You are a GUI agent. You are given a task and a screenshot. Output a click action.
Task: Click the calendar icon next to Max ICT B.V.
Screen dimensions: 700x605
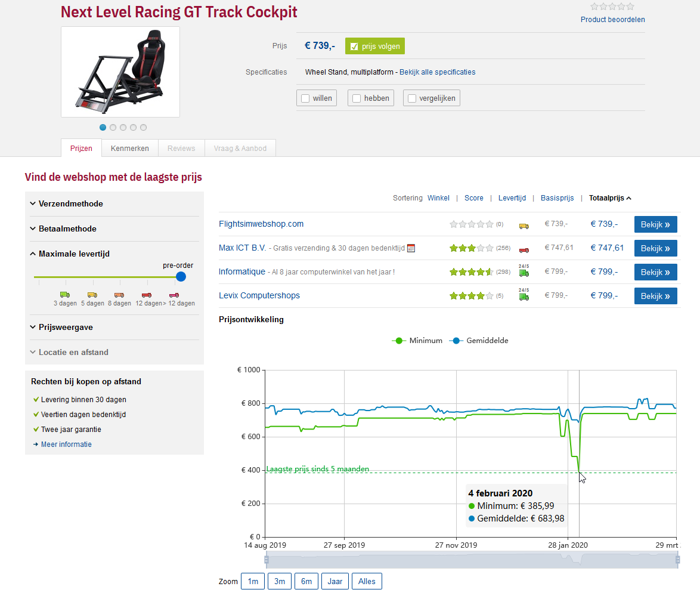tap(411, 248)
